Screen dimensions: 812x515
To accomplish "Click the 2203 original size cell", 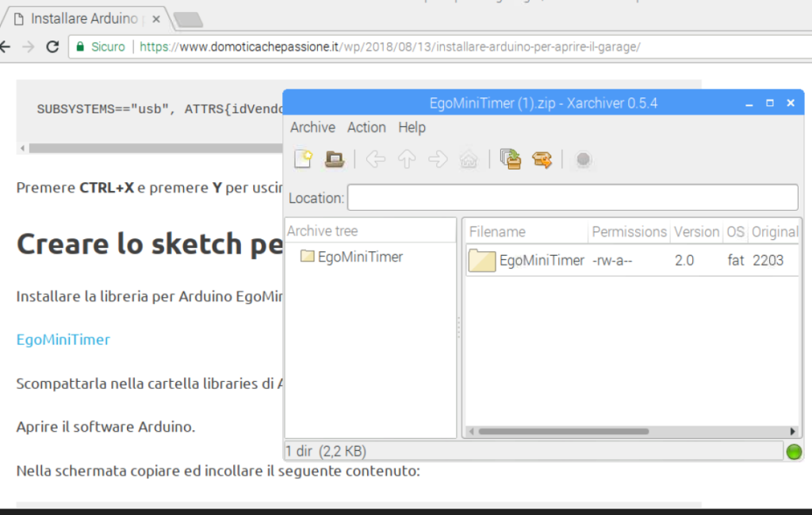I will click(x=768, y=261).
